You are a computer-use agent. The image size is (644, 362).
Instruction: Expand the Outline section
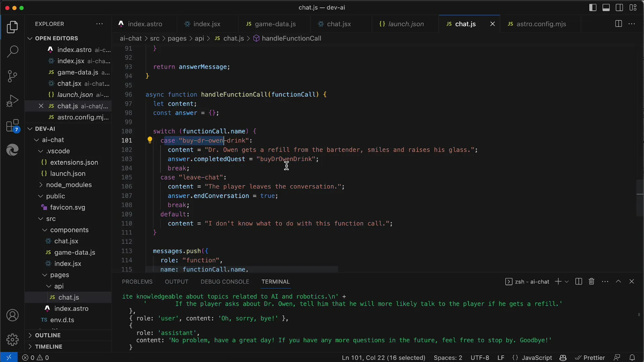[x=48, y=335]
